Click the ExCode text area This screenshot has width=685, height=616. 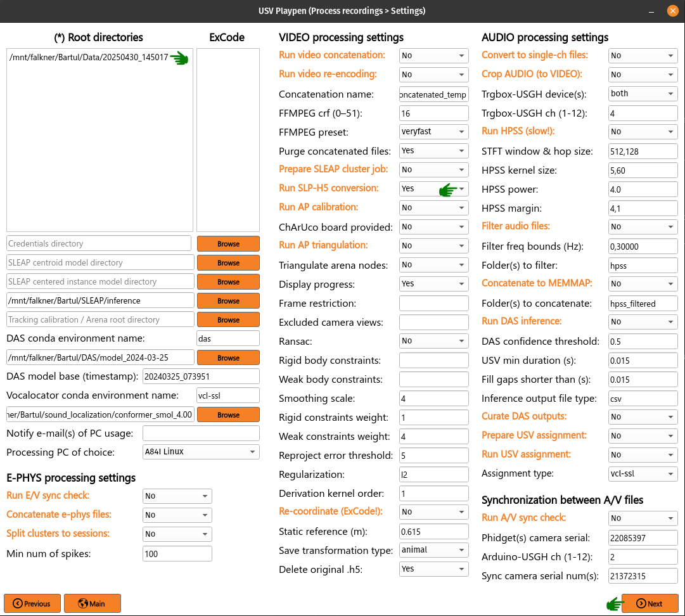[228, 140]
